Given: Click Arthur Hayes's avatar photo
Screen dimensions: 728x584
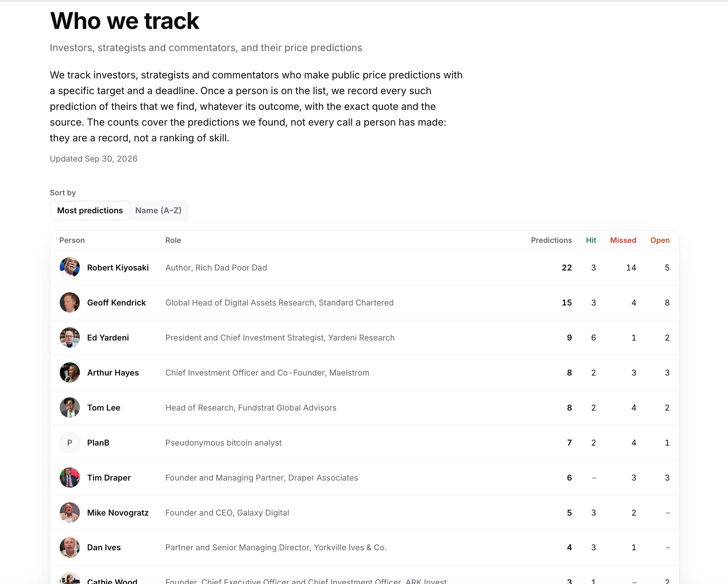Looking at the screenshot, I should click(69, 372).
